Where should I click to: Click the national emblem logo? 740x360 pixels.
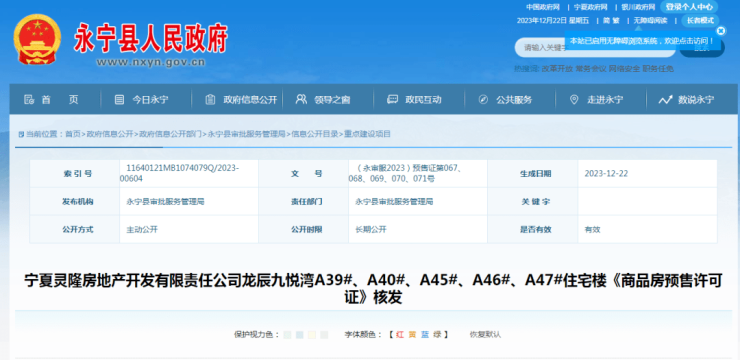[37, 40]
